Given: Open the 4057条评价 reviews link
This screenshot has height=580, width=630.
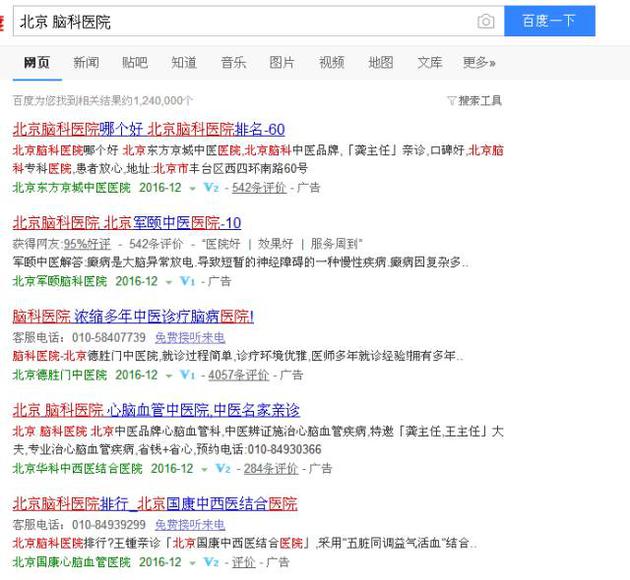Looking at the screenshot, I should pyautogui.click(x=239, y=375).
